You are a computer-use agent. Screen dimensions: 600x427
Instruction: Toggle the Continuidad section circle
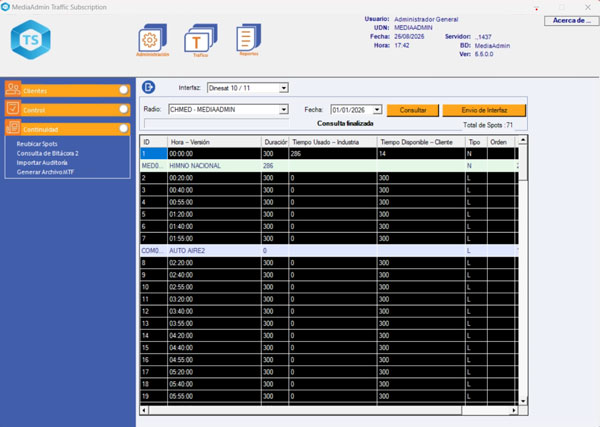tap(124, 128)
